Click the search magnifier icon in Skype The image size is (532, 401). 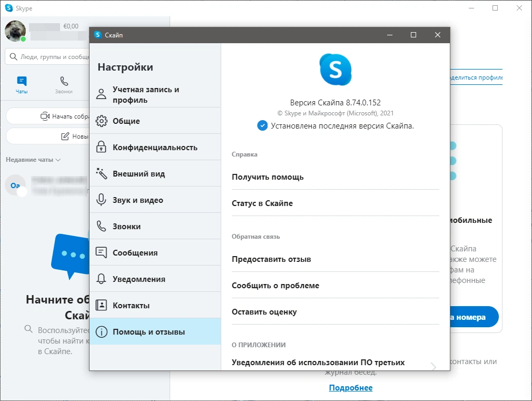[13, 56]
